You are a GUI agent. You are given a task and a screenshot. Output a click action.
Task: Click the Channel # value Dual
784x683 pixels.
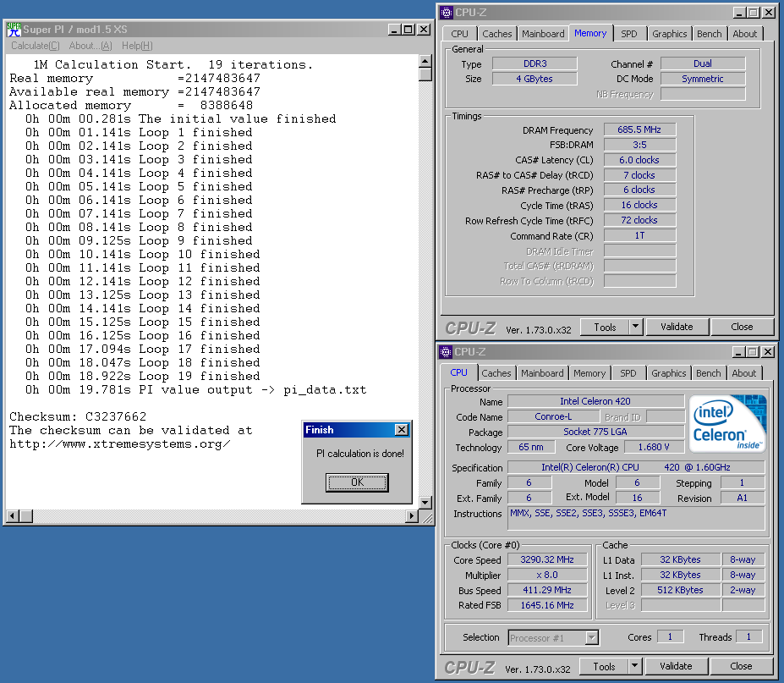coord(703,63)
